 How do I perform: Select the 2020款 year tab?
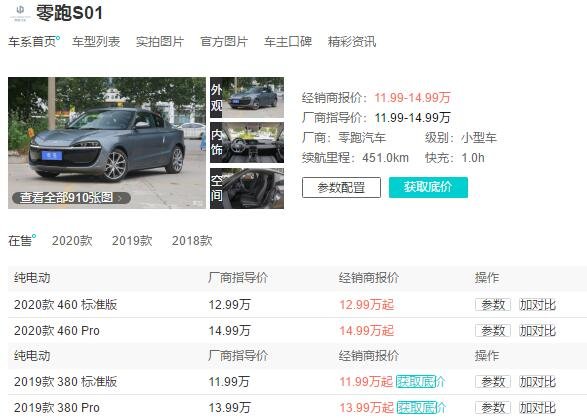pyautogui.click(x=72, y=241)
